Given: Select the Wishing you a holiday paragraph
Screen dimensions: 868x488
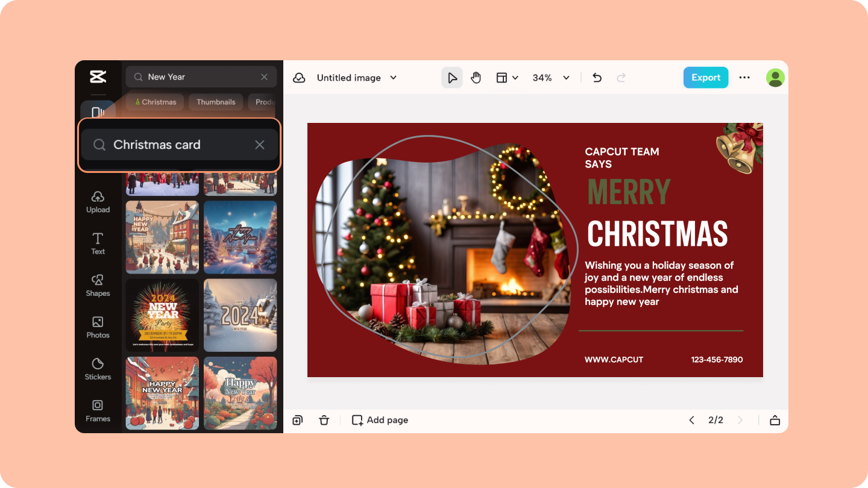Looking at the screenshot, I should [x=661, y=283].
